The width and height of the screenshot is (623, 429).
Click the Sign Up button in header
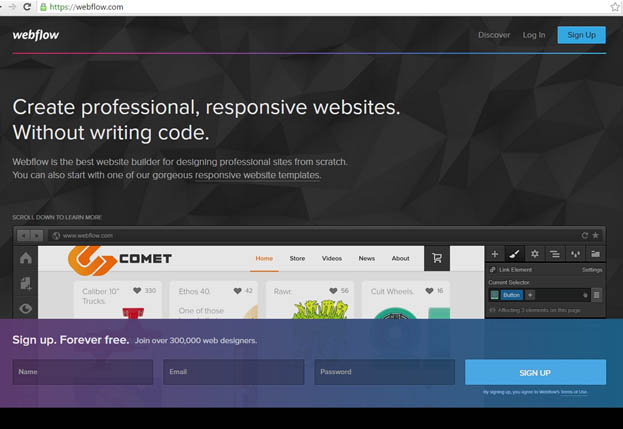pyautogui.click(x=581, y=35)
